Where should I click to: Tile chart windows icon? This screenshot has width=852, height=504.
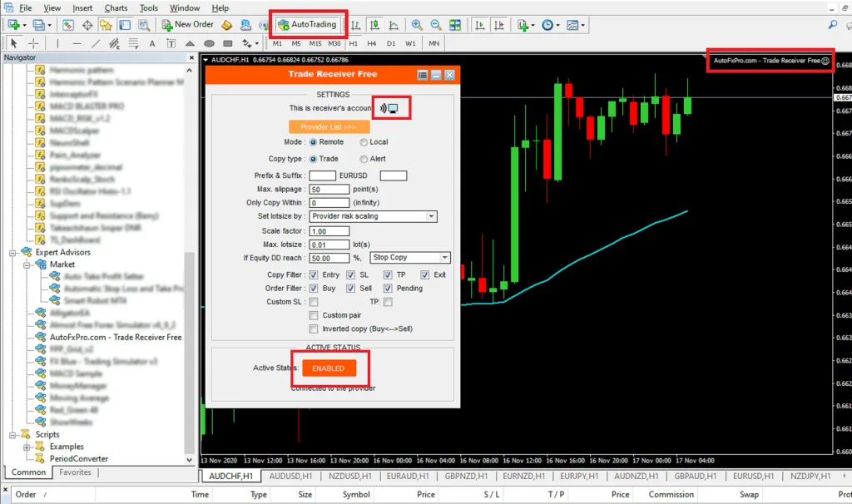455,25
